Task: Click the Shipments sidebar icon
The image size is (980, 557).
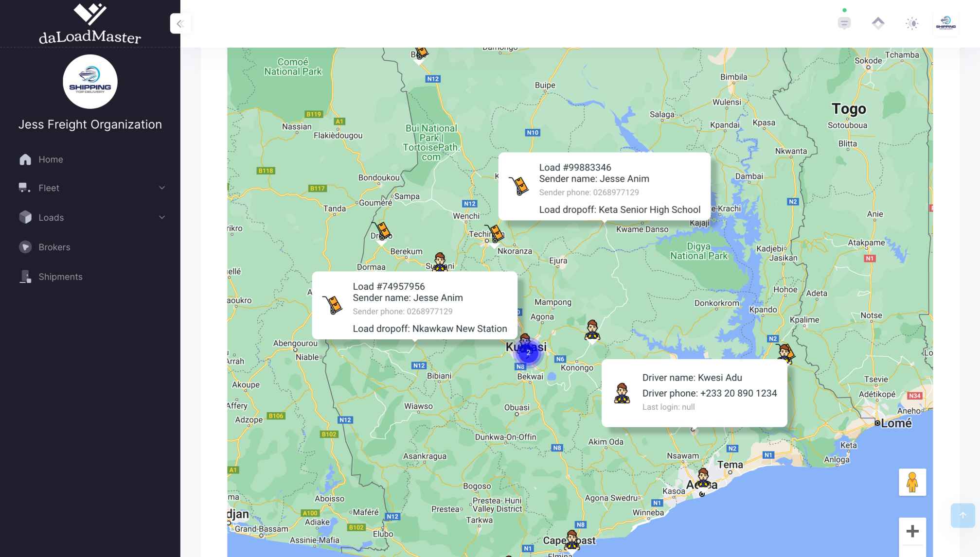Action: [x=25, y=277]
